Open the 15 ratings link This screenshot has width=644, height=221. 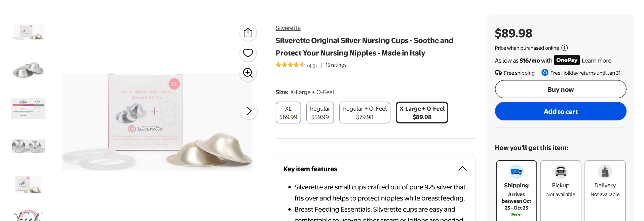pos(336,65)
